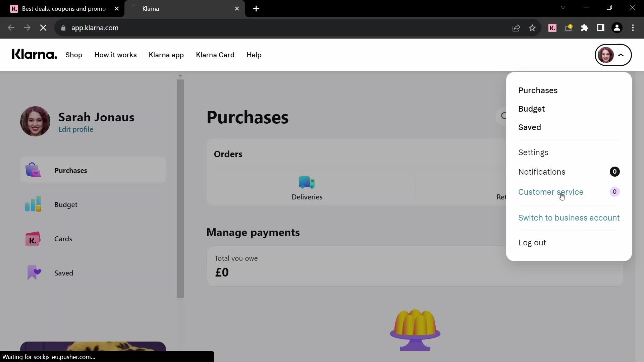Expand the tab search chevron in title bar
The image size is (644, 362).
coord(563,7)
